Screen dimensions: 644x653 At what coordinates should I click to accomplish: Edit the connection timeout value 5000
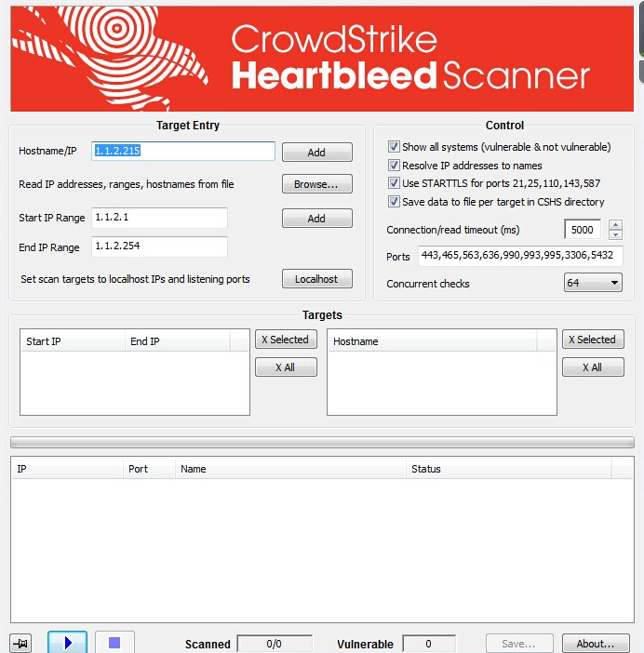pos(583,230)
